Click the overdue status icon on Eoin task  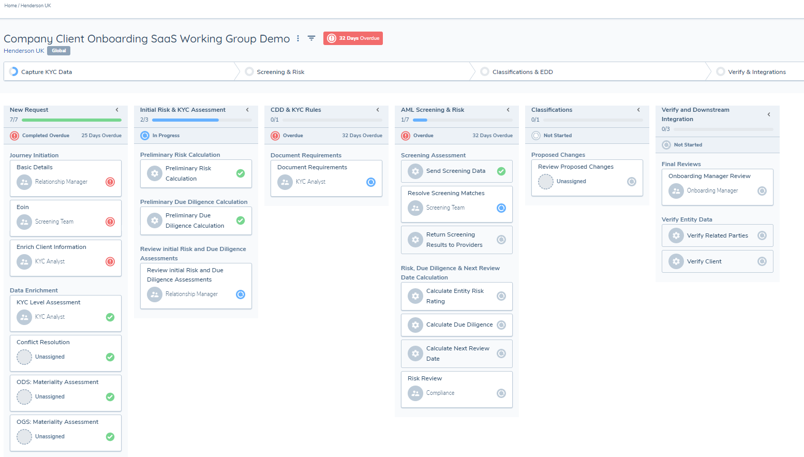coord(110,222)
